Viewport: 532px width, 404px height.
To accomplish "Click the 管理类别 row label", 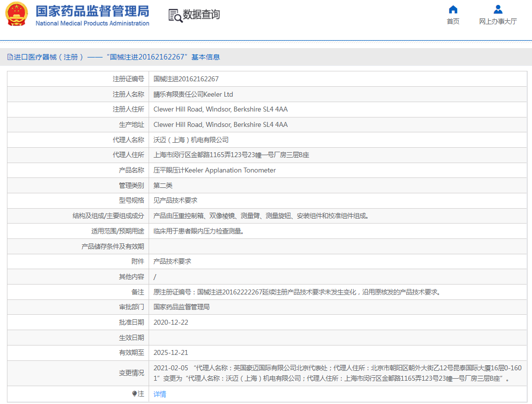I will point(131,185).
